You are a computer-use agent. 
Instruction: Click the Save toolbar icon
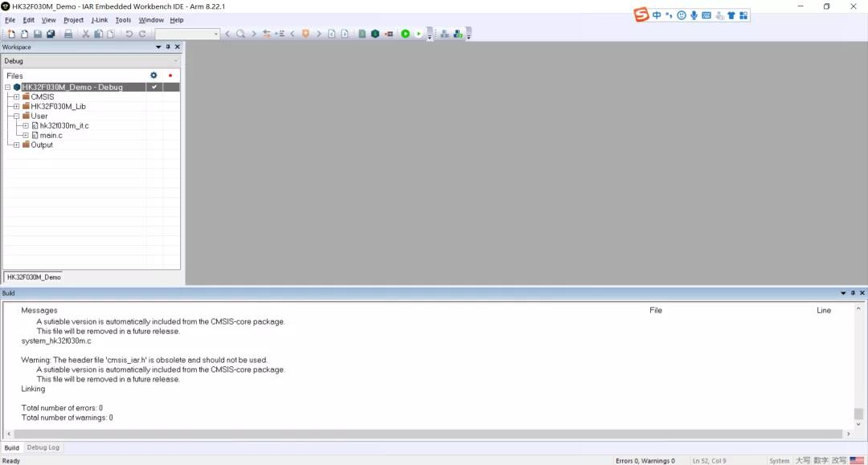pos(38,34)
